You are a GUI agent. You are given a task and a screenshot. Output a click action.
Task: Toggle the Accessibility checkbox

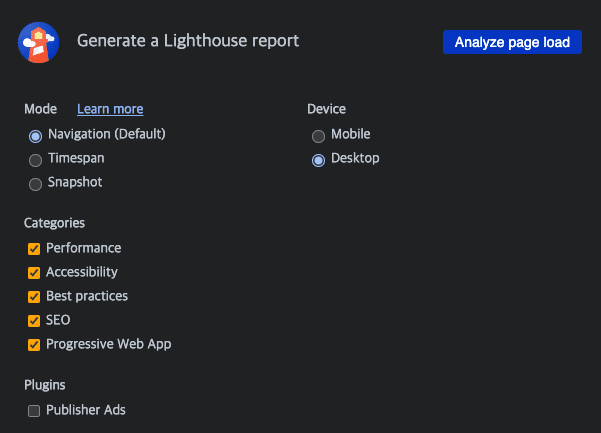[x=34, y=273]
